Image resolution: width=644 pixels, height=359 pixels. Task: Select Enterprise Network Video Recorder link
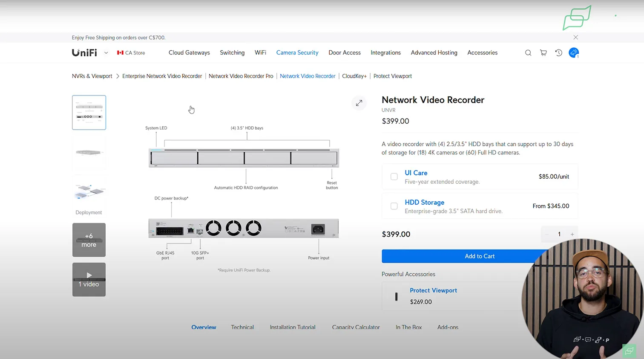click(x=162, y=76)
